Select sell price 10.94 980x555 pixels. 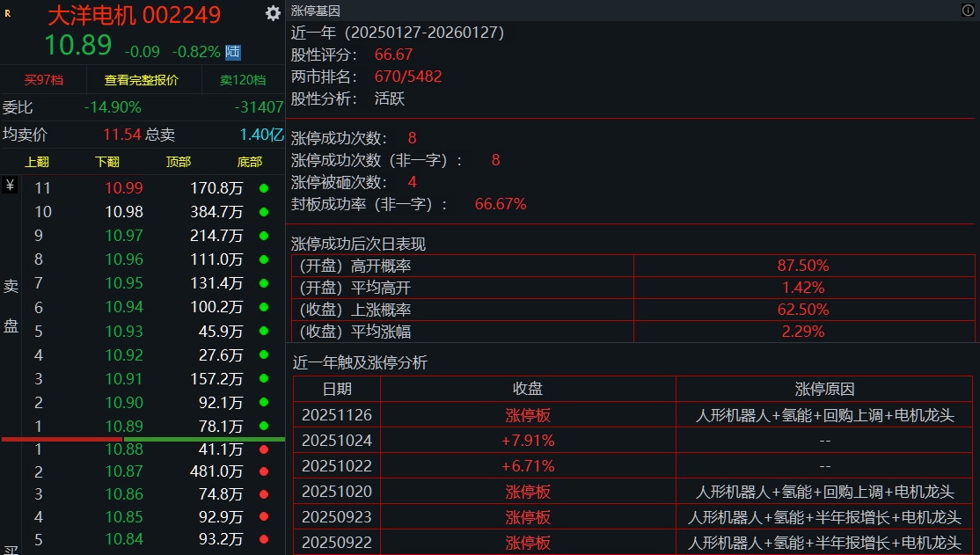(x=124, y=307)
